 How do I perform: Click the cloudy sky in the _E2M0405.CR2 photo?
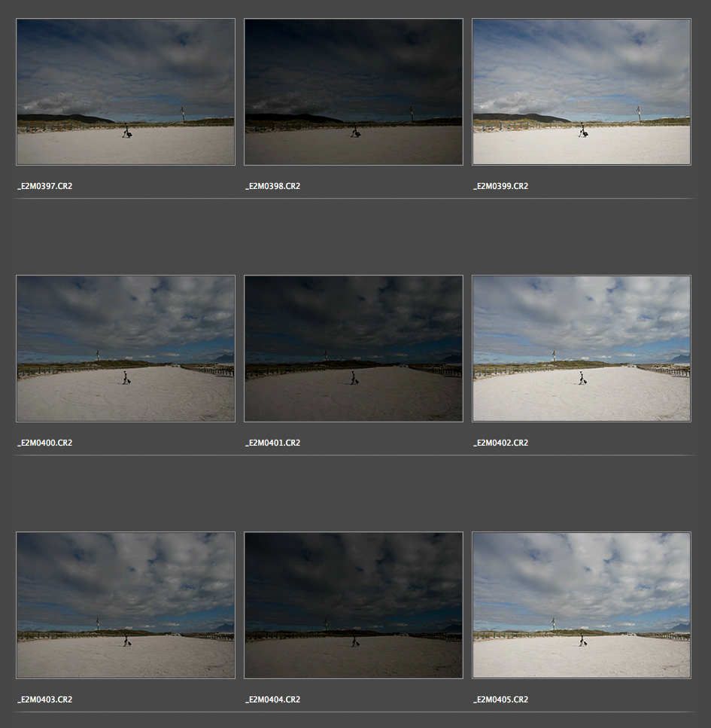pos(581,572)
